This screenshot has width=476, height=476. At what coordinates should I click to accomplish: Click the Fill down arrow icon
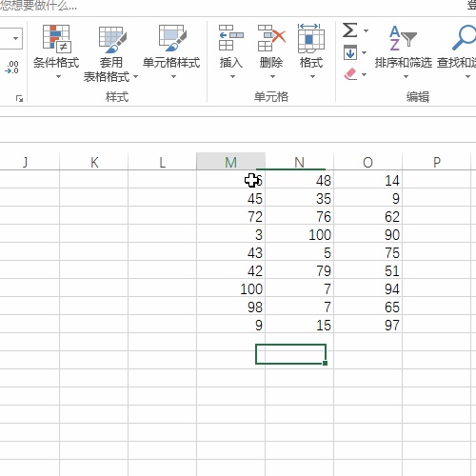(350, 52)
